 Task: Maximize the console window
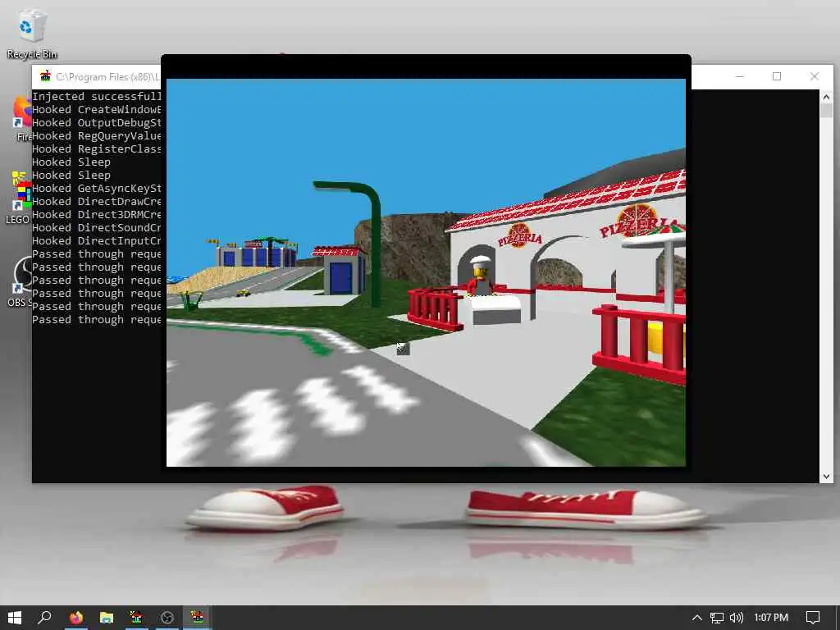click(777, 76)
